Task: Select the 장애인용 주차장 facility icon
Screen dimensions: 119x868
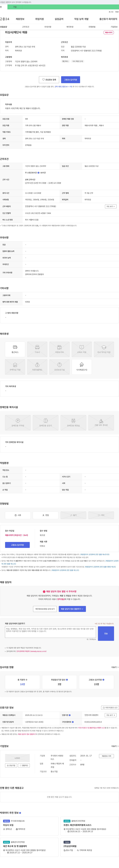Action: tap(18, 423)
